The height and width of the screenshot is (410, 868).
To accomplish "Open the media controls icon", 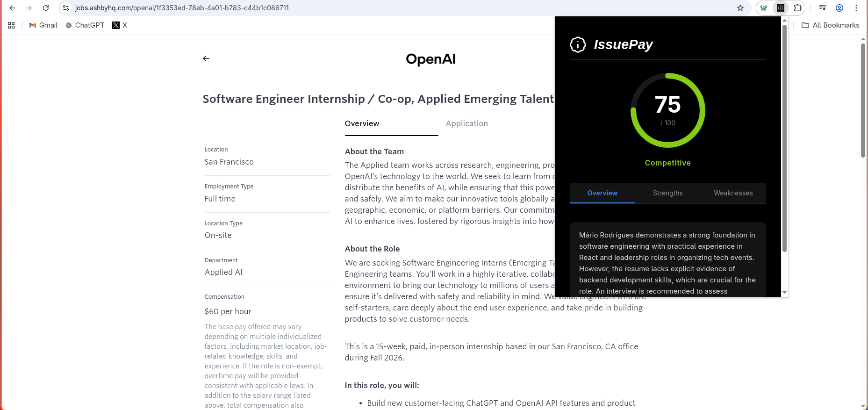I will coord(823,8).
